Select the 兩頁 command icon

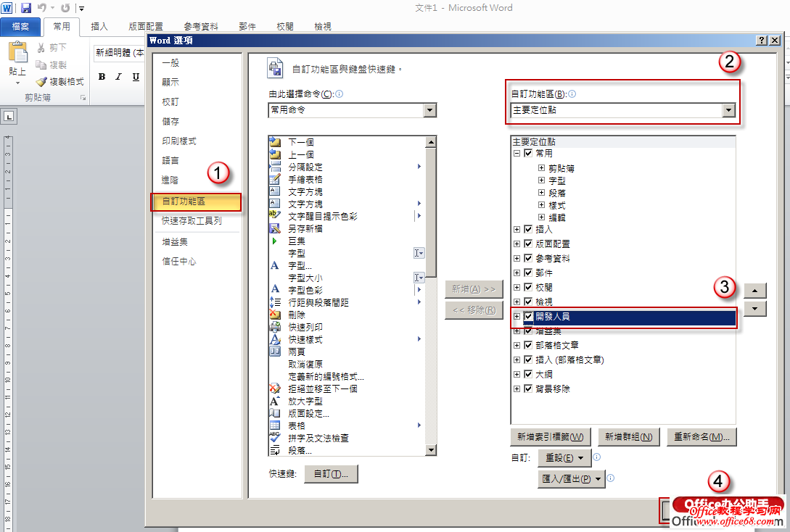point(275,352)
